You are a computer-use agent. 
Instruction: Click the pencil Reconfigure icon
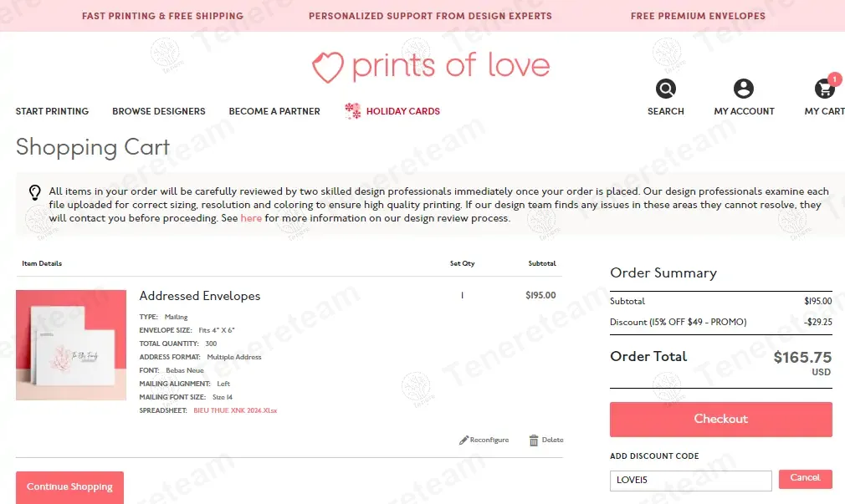pos(463,440)
